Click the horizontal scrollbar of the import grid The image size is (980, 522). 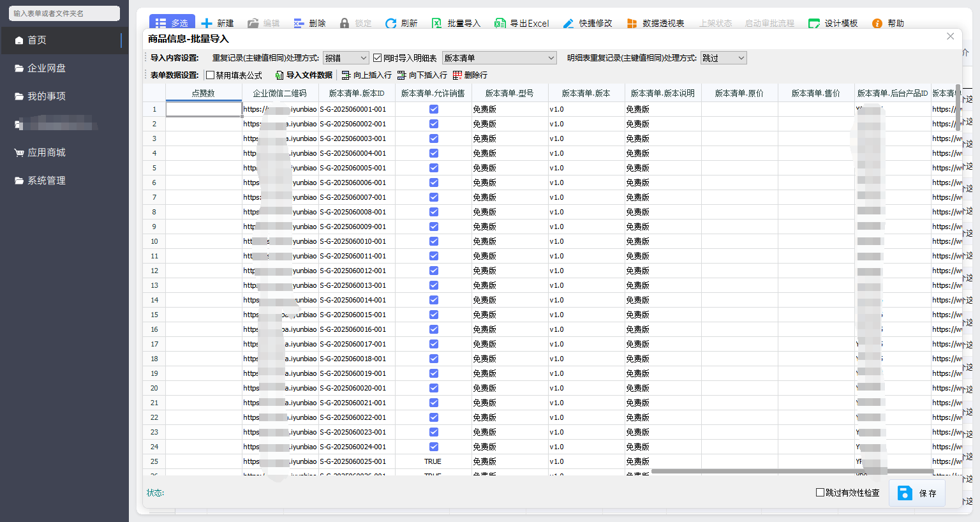tap(791, 472)
